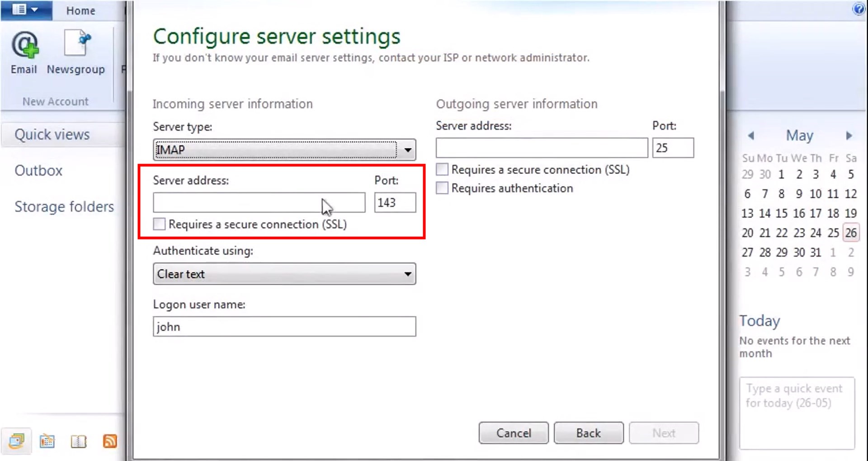
Task: Check Requires secure connection for outgoing server
Action: pyautogui.click(x=442, y=169)
